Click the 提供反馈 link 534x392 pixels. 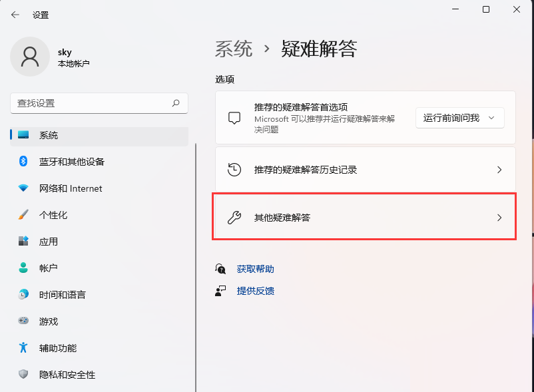click(x=256, y=291)
